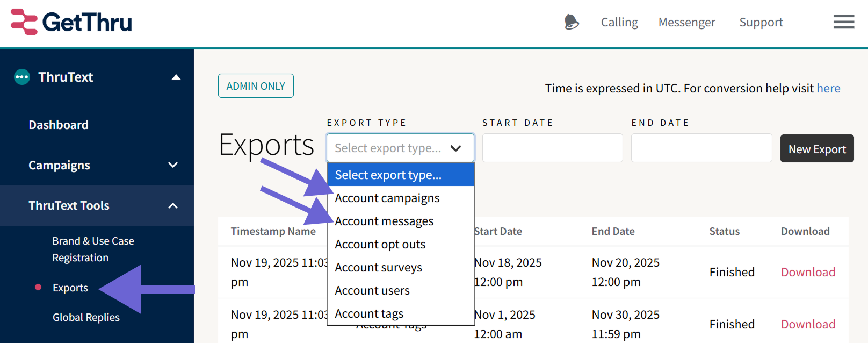Image resolution: width=868 pixels, height=343 pixels.
Task: Click the 'Nov 30, 2025 11:59 pm' cell
Action: click(626, 324)
